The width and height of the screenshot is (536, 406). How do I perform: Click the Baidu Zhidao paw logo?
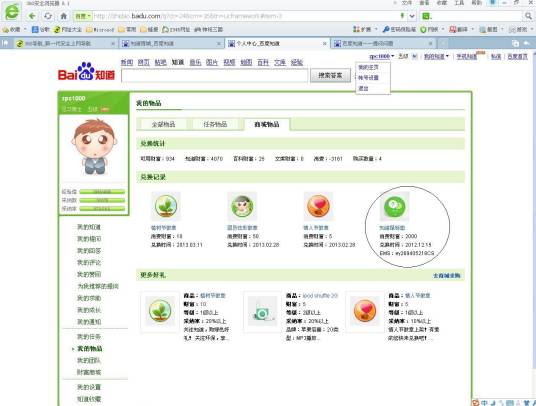coord(86,72)
